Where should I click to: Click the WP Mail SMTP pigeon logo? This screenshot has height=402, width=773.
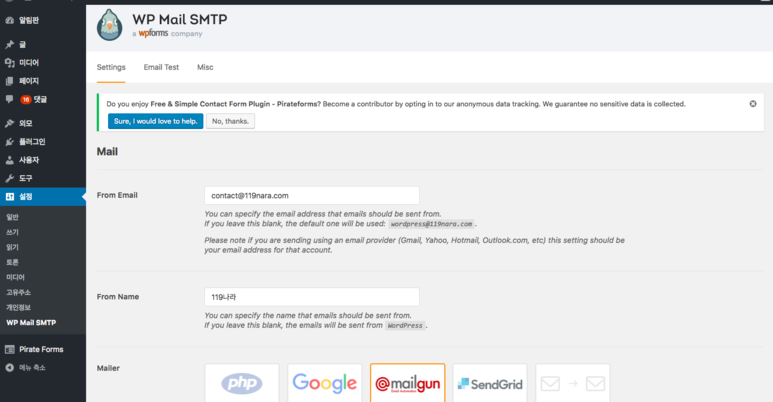click(109, 25)
